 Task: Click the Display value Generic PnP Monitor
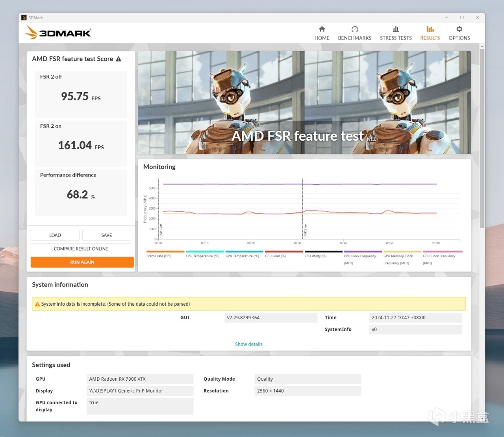pos(140,391)
